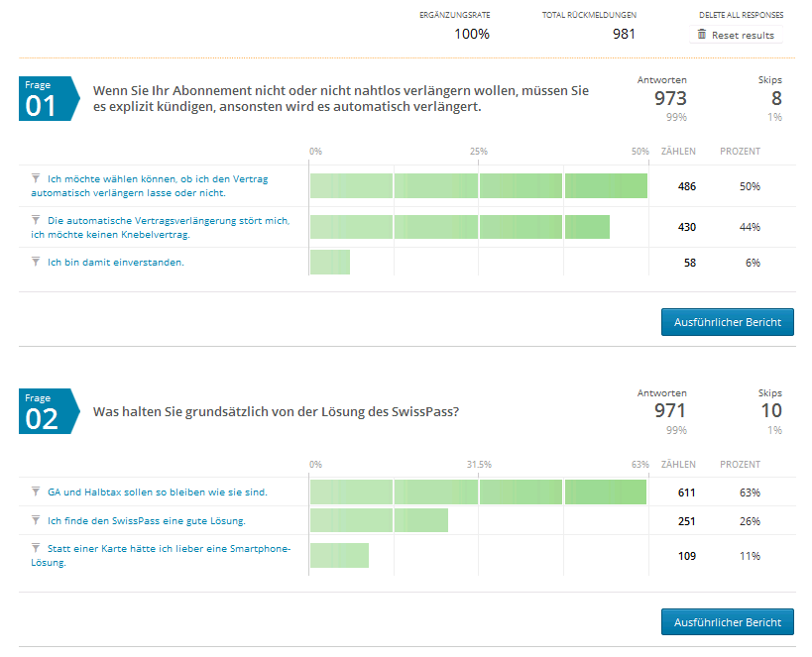Click the question text 'Was halten Sie grundsätzlich'
The image size is (812, 657).
click(276, 411)
